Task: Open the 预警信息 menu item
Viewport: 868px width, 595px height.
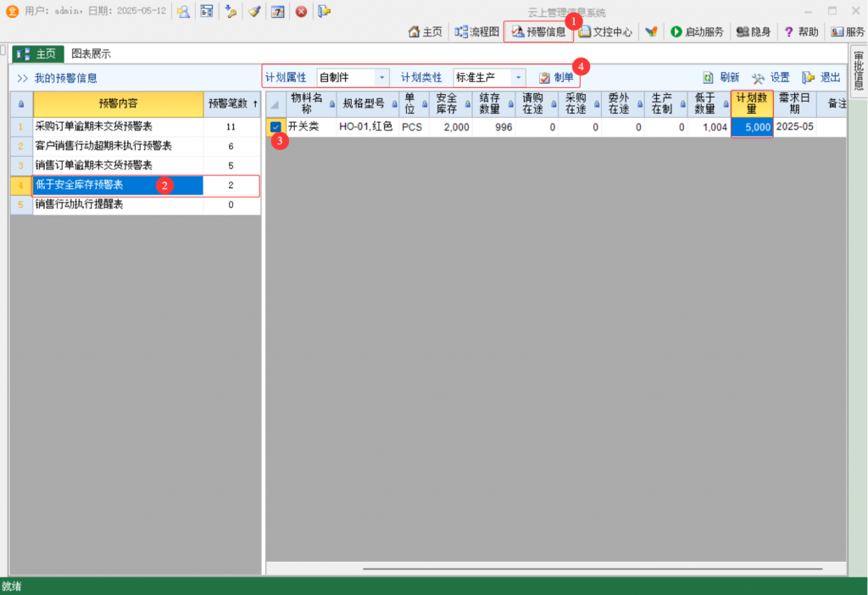Action: [538, 31]
